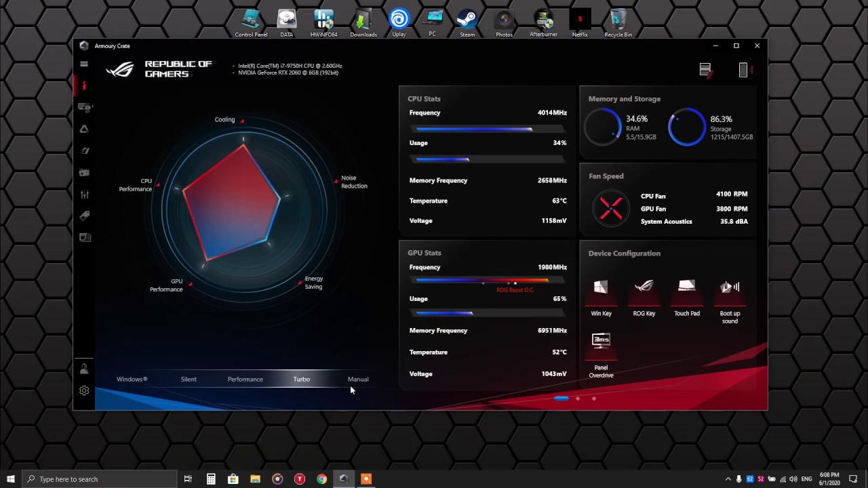Switch to Performance operating mode
The image size is (868, 488).
click(245, 380)
